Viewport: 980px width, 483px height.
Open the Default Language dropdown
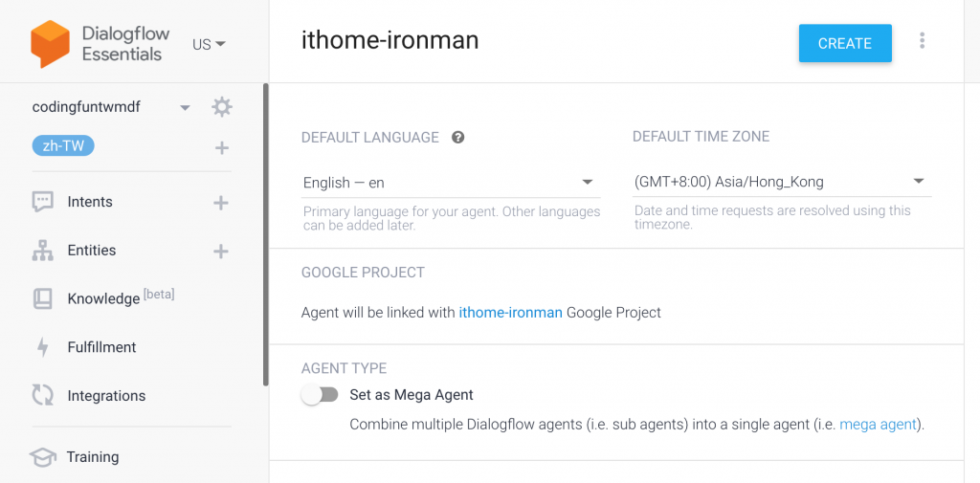450,183
